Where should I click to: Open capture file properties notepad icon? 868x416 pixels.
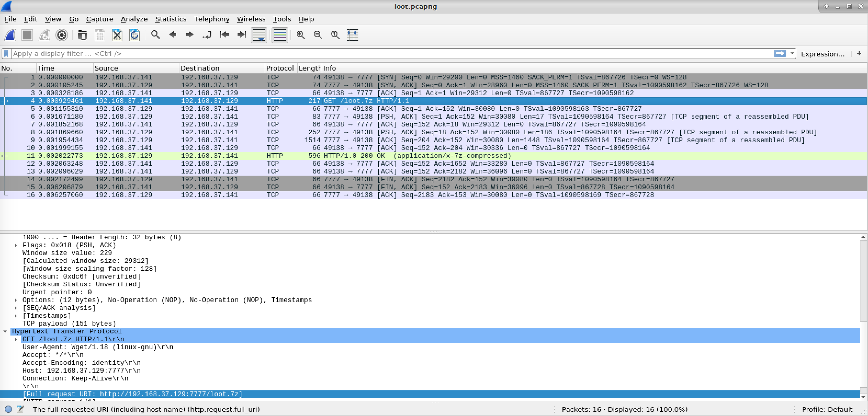20,409
